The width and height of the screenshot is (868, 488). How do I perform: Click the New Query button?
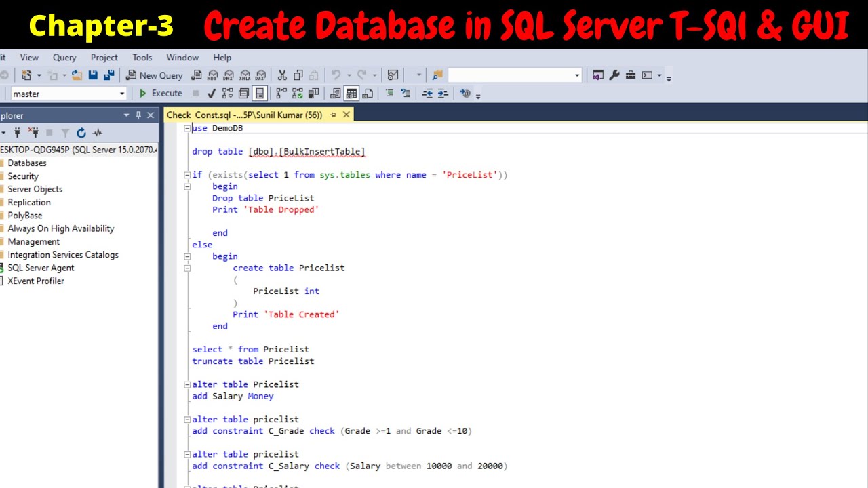(154, 75)
